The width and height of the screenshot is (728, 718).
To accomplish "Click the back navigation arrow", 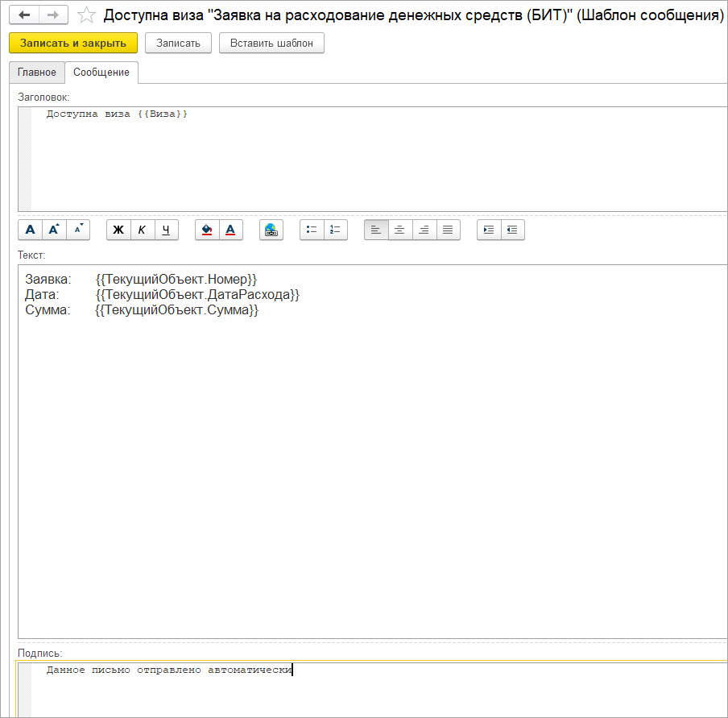I will (24, 15).
